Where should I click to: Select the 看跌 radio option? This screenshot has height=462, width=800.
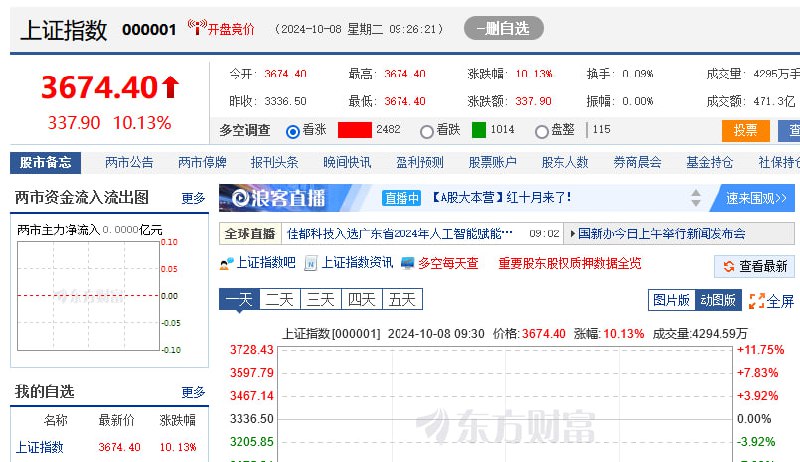(x=427, y=132)
